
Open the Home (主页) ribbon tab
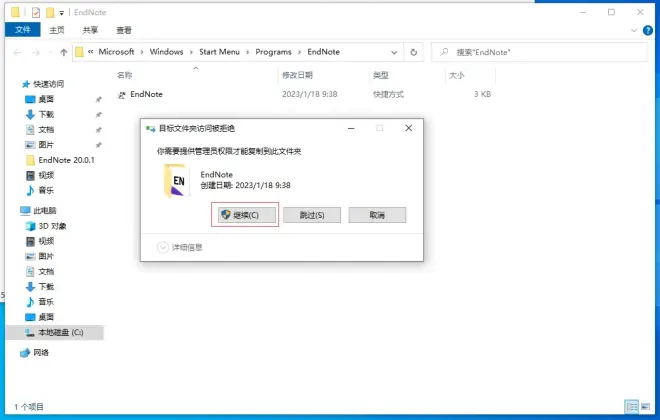(57, 30)
